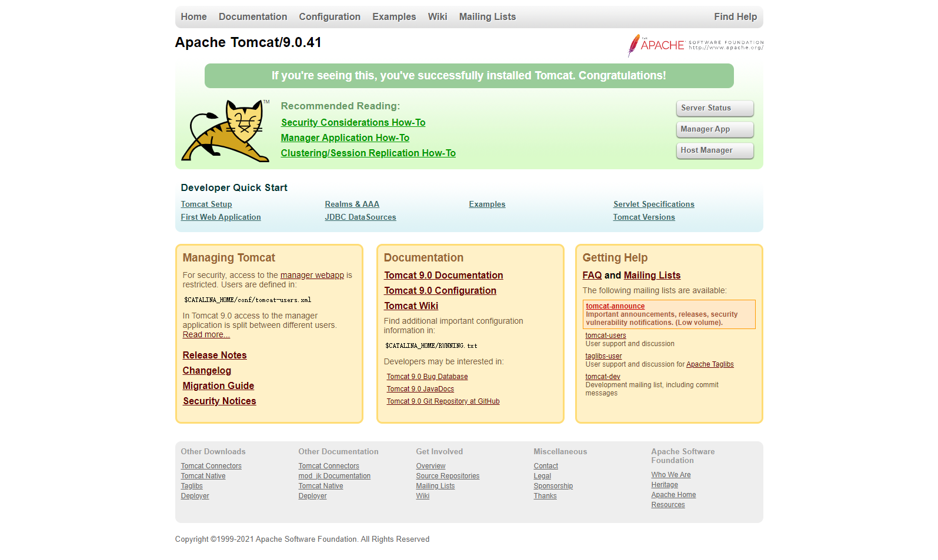Open Tomcat Connectors under Other Downloads

211,466
